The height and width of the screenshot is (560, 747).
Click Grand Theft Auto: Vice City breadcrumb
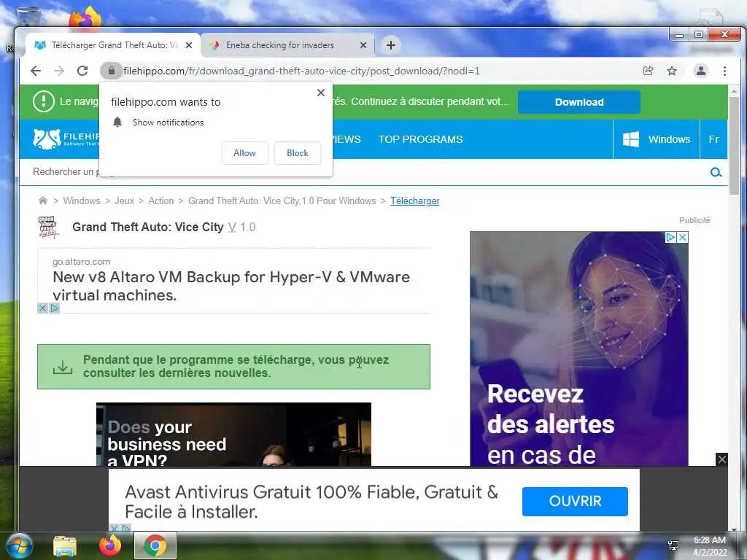(282, 201)
